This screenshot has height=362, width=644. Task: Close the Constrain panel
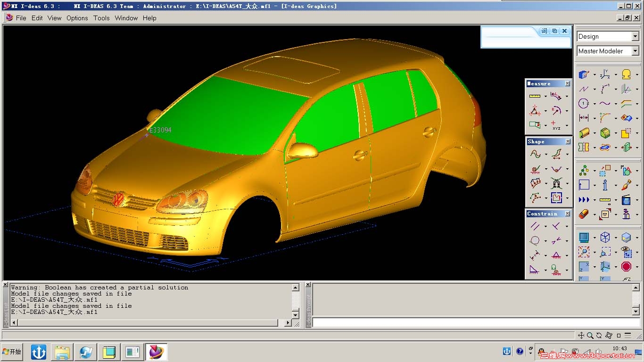tap(568, 214)
